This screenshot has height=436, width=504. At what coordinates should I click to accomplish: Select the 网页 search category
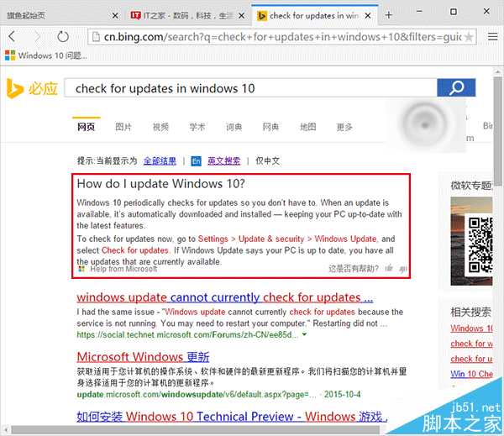86,127
